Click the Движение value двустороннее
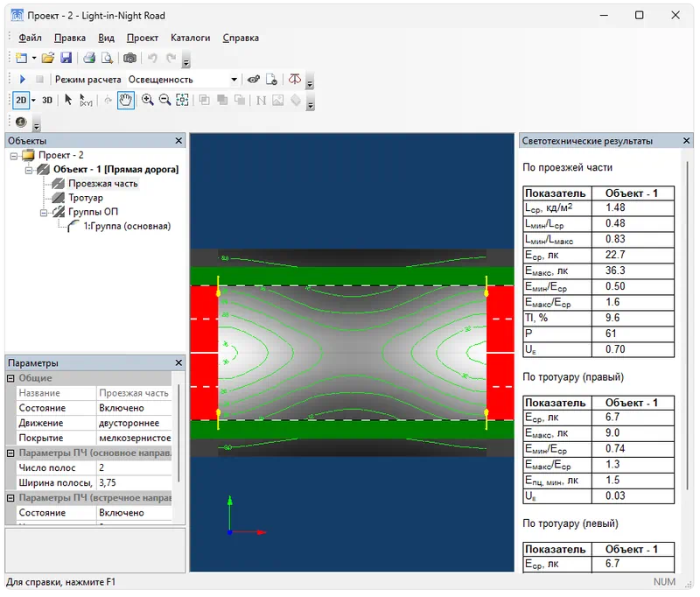The image size is (700, 597). 134,423
